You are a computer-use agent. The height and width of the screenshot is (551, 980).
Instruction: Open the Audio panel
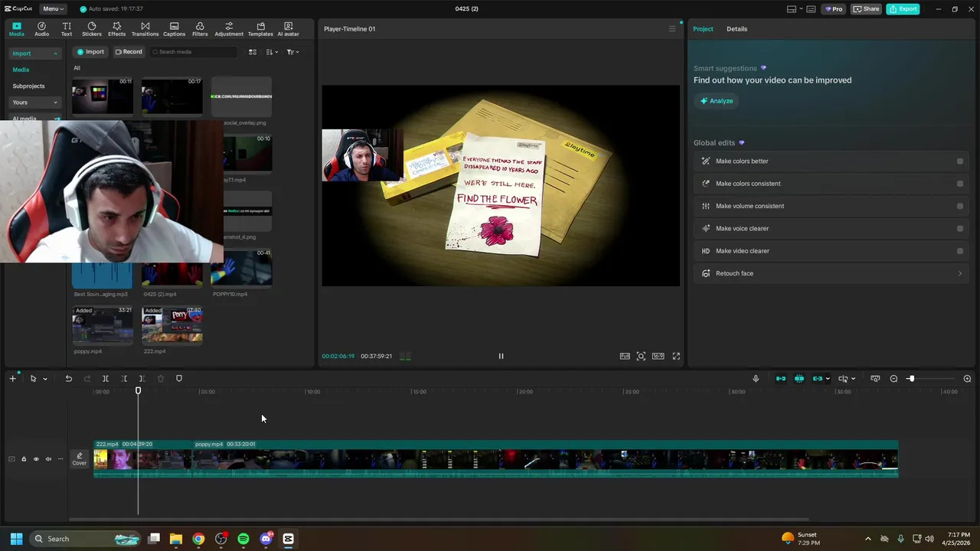(x=41, y=29)
